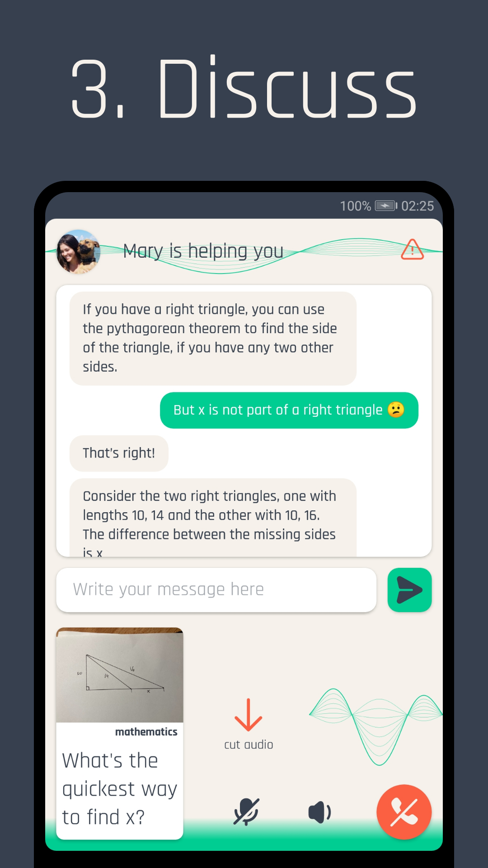Open the triangle problem photo

tap(120, 675)
